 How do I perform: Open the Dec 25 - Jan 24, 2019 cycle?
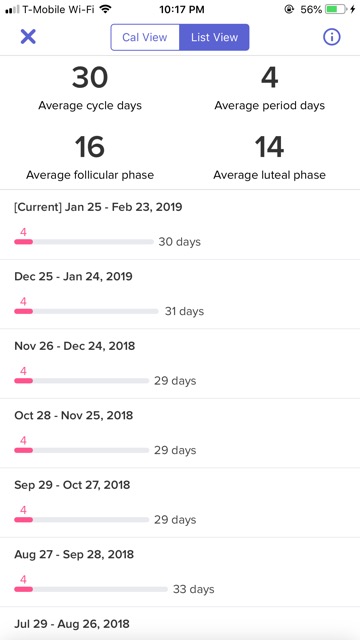tap(180, 294)
